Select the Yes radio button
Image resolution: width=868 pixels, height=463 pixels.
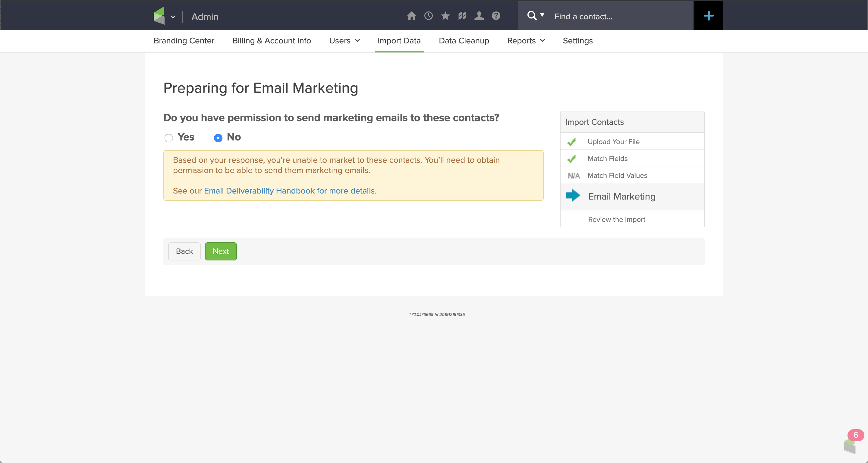tap(168, 138)
